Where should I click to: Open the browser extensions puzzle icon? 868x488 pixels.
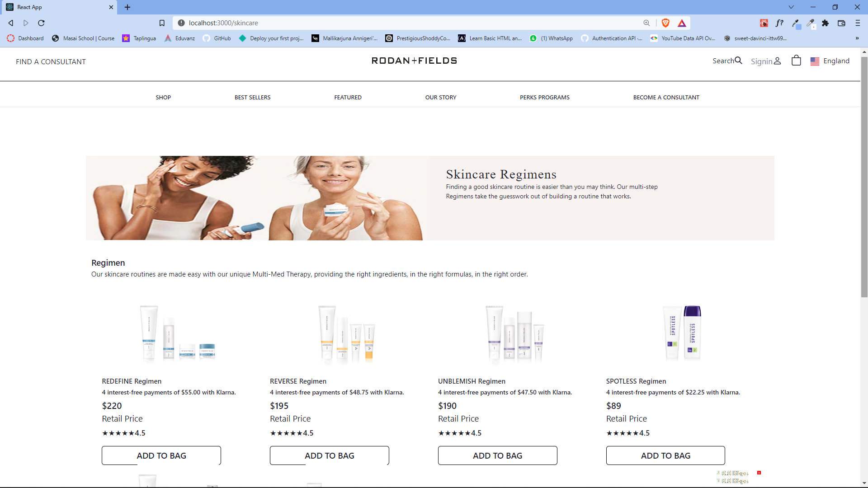point(826,23)
